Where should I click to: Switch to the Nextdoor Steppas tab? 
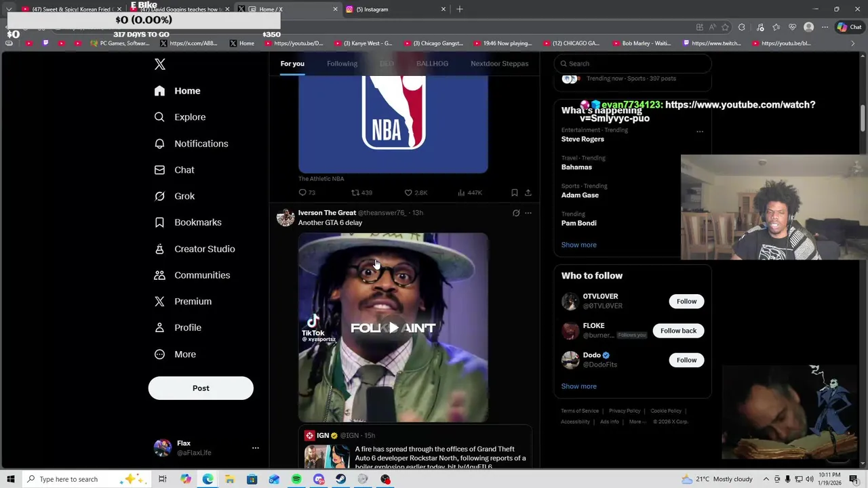(x=499, y=64)
